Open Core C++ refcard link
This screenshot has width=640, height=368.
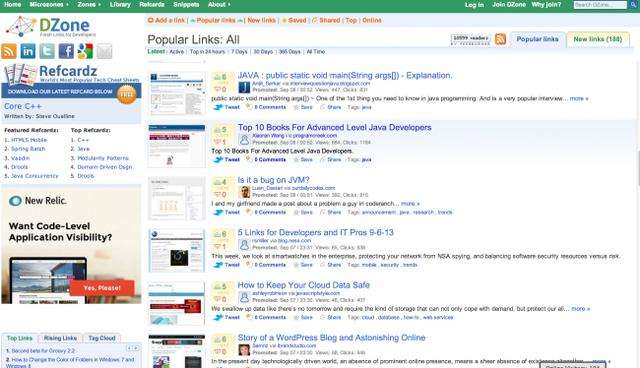pyautogui.click(x=23, y=106)
